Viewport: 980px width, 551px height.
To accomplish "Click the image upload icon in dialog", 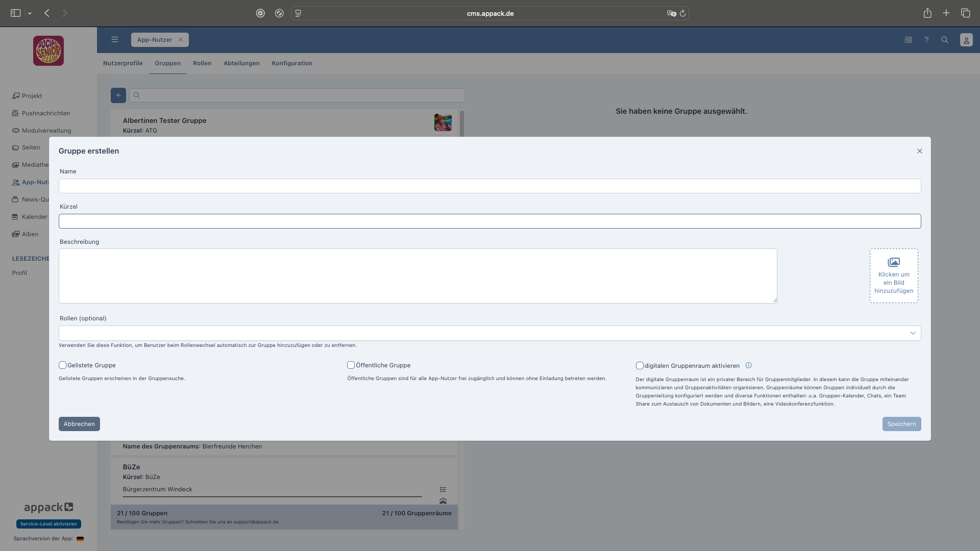I will pos(893,262).
